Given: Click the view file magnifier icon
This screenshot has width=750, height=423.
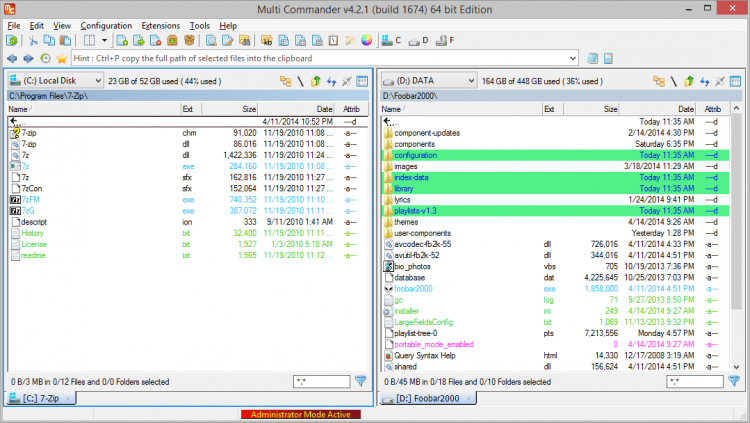Looking at the screenshot, I should (211, 41).
